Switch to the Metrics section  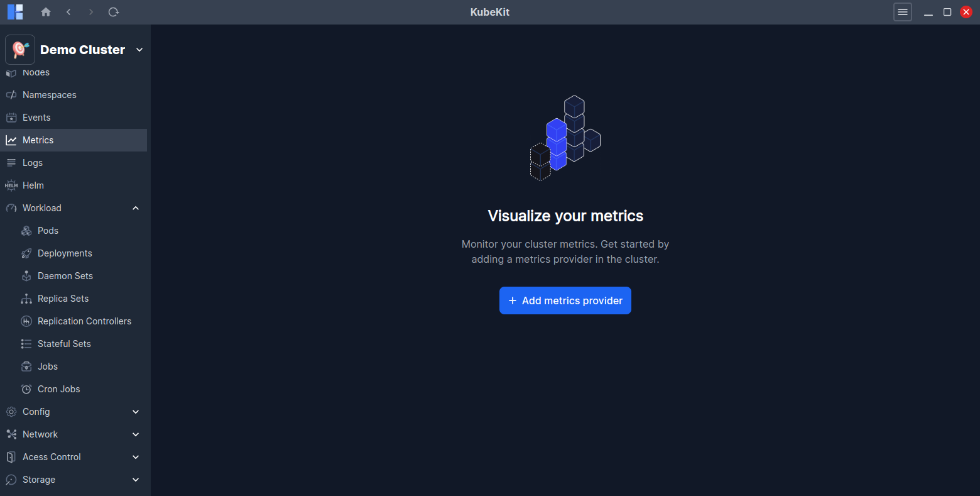[x=38, y=140]
